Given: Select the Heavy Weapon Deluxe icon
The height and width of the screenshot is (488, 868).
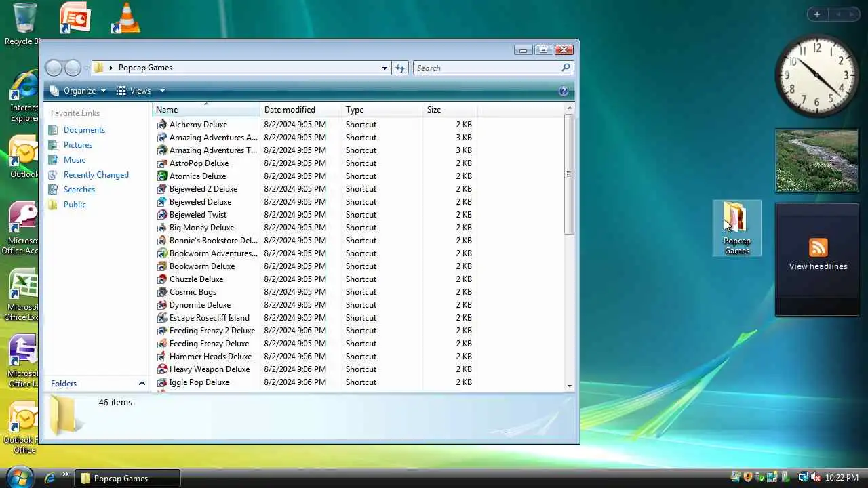Looking at the screenshot, I should point(162,369).
